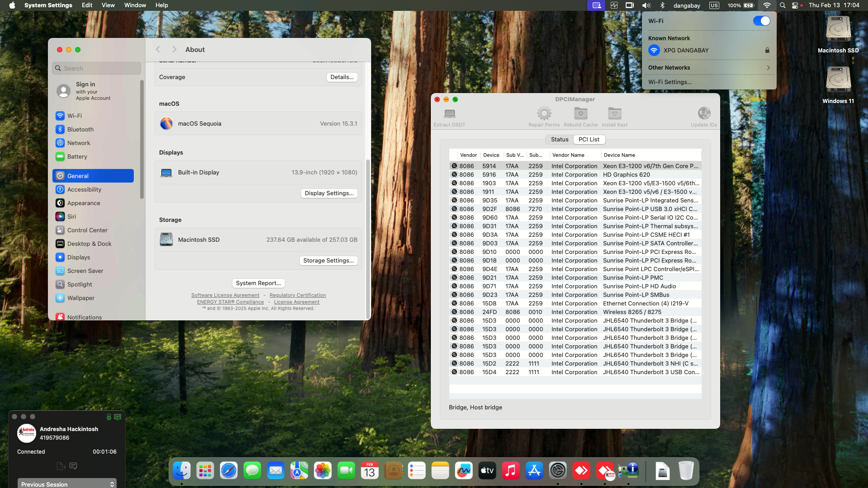868x488 pixels.
Task: Open Window menu in menu bar
Action: pos(135,5)
